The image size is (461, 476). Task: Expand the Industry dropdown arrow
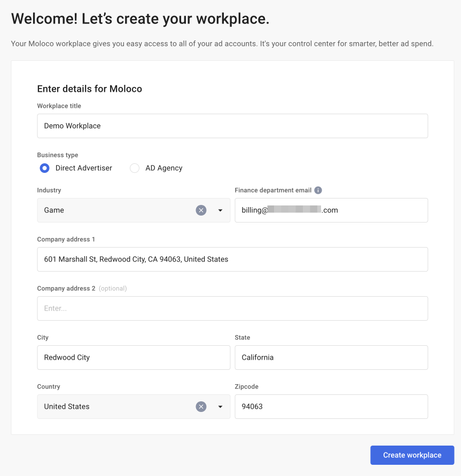[x=220, y=210]
